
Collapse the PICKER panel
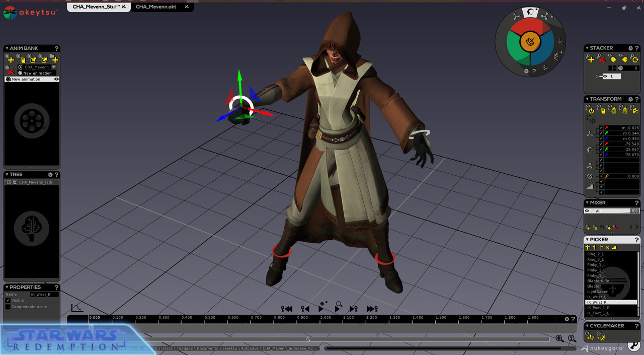587,240
